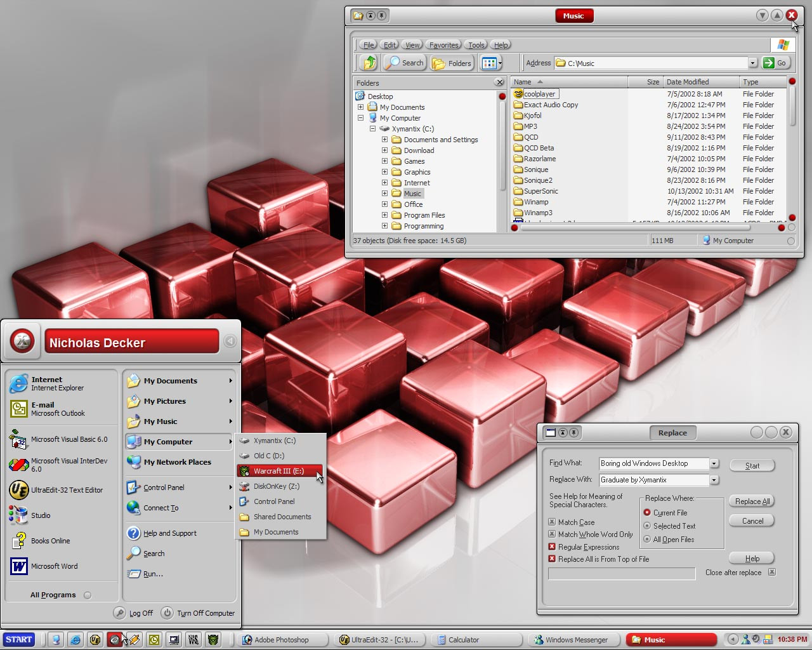Open Search in the Music window toolbar

tap(405, 62)
